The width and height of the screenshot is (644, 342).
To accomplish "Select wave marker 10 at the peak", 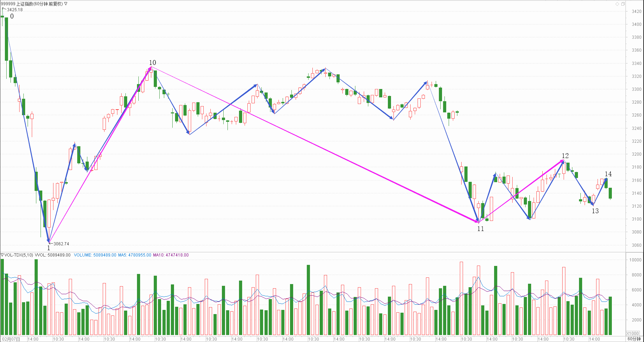I will [152, 62].
